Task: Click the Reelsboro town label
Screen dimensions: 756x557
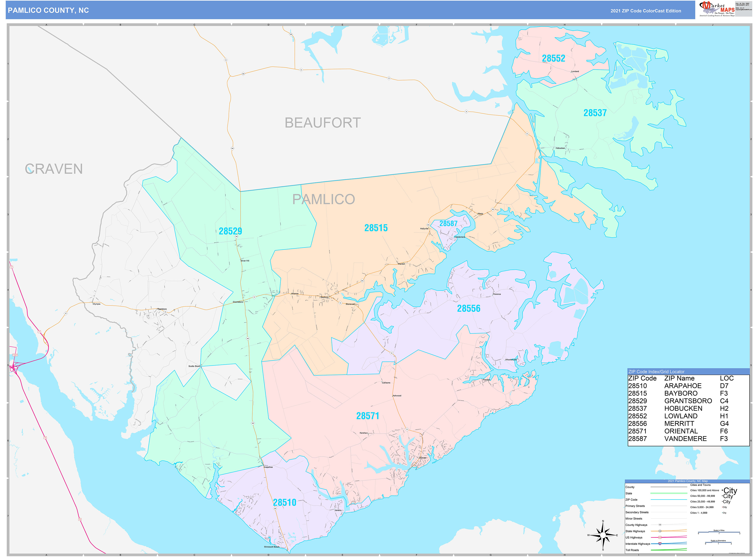Action: pos(162,309)
